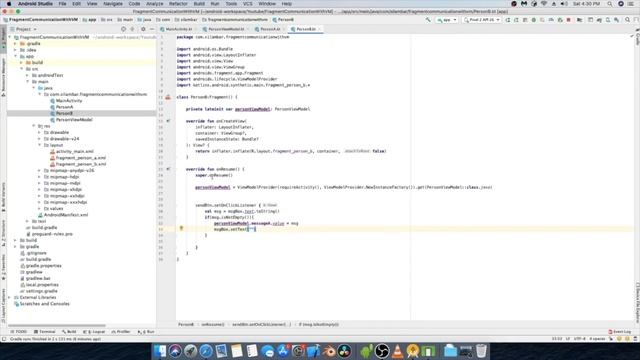Open the Build tool window
Viewport: 640px width, 360px height.
(69, 332)
